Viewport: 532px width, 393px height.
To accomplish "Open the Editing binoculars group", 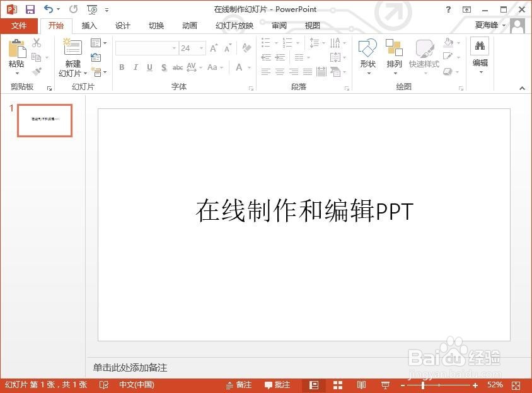I will coord(480,55).
